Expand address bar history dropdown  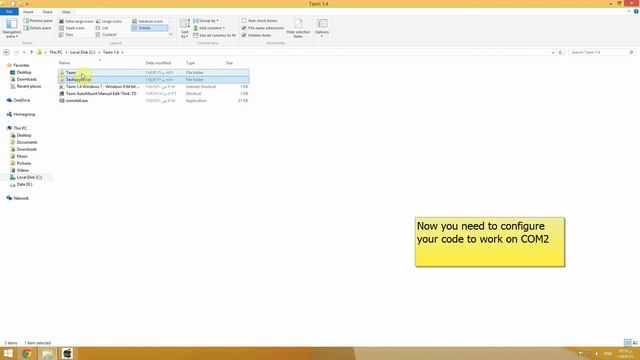(553, 52)
